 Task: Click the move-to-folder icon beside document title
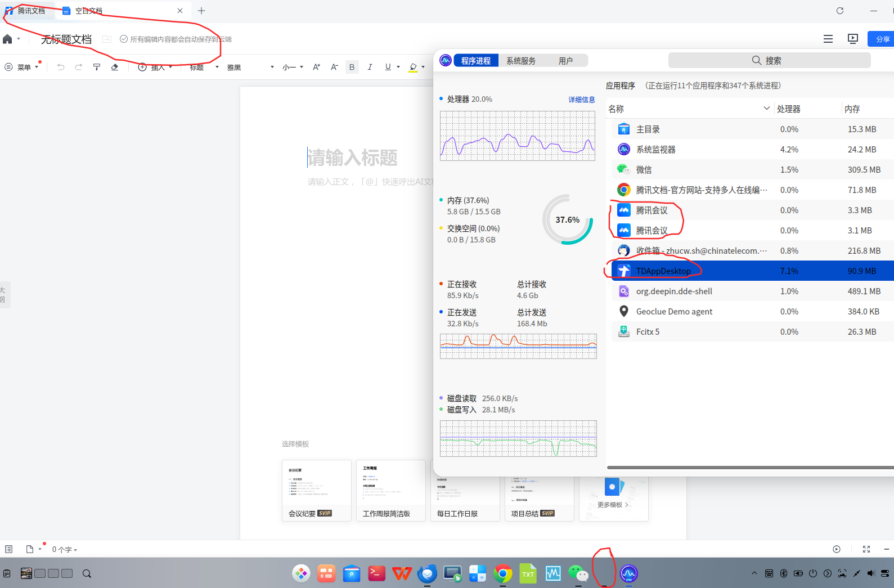tap(107, 39)
